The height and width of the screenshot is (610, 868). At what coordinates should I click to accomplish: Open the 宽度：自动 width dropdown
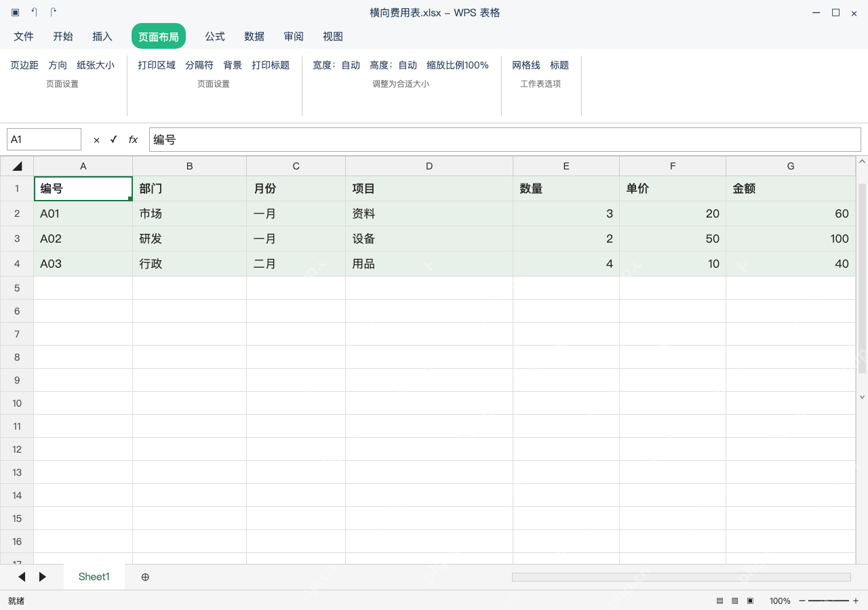click(x=336, y=65)
